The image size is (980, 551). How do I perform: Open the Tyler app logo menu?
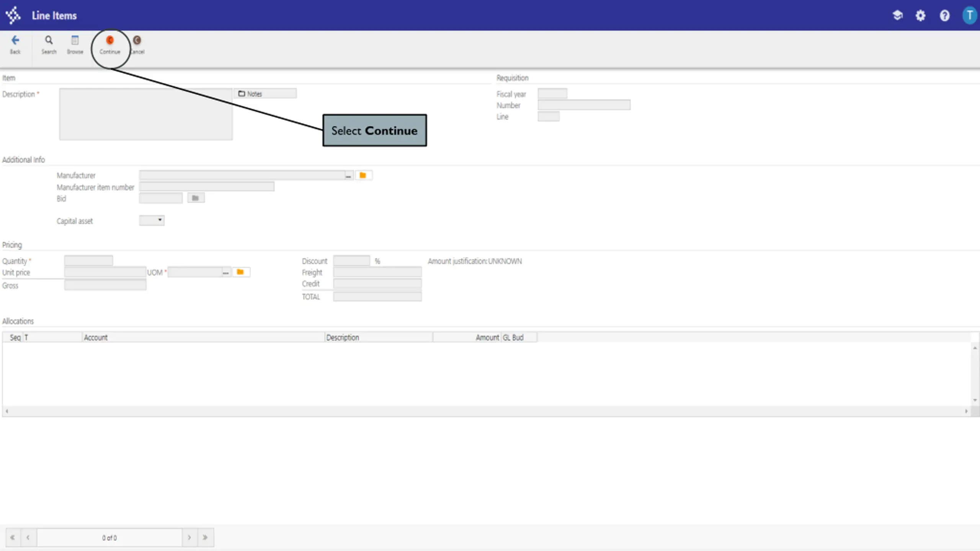[13, 15]
